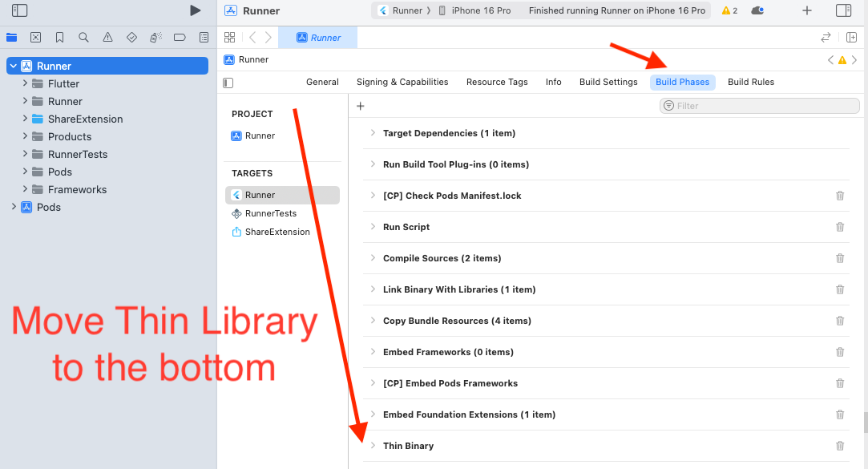Expand Check Pods Manifest.lock section
868x469 pixels.
pos(373,196)
